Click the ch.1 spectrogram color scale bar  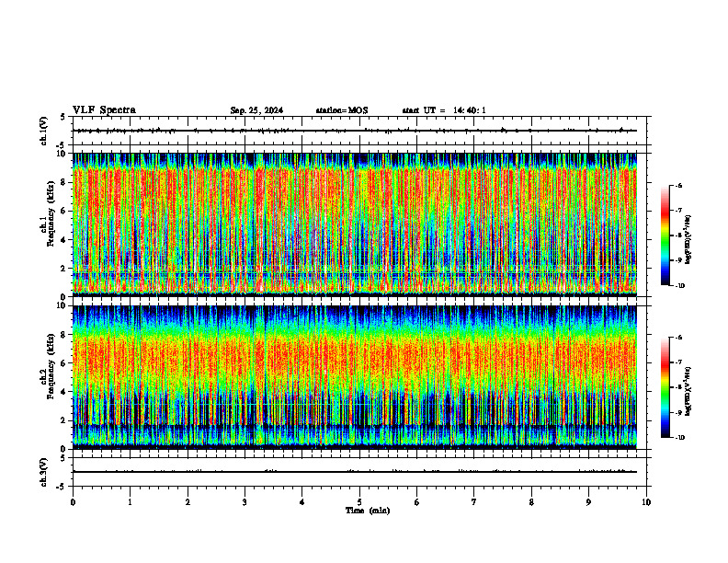pos(665,236)
